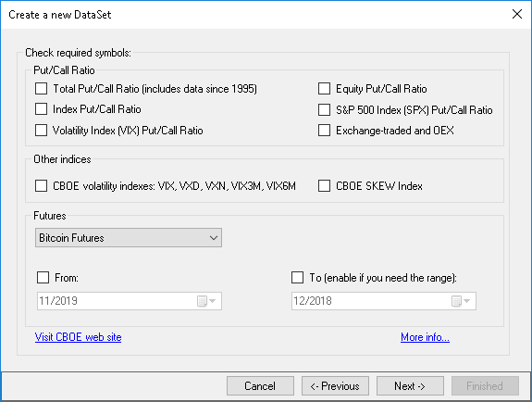This screenshot has height=402, width=532.
Task: Tick Index Put/Call Ratio checkbox
Action: point(42,109)
